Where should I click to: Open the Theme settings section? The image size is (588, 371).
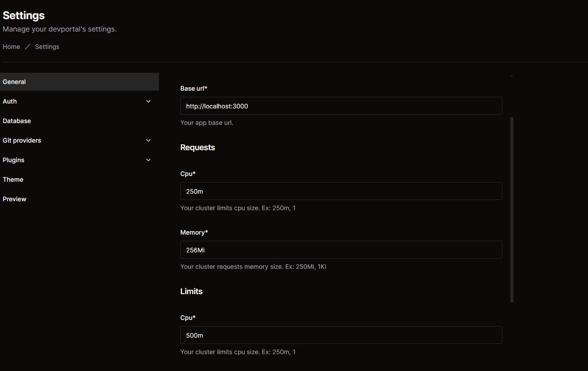coord(13,180)
